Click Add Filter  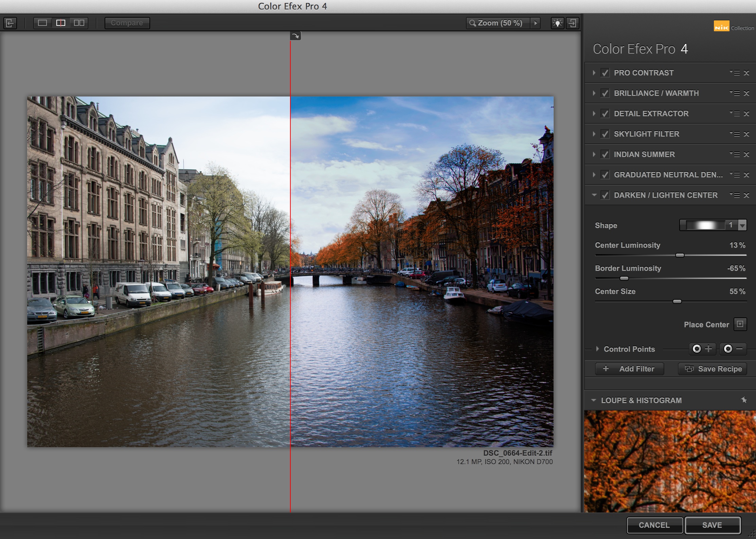[x=630, y=369]
